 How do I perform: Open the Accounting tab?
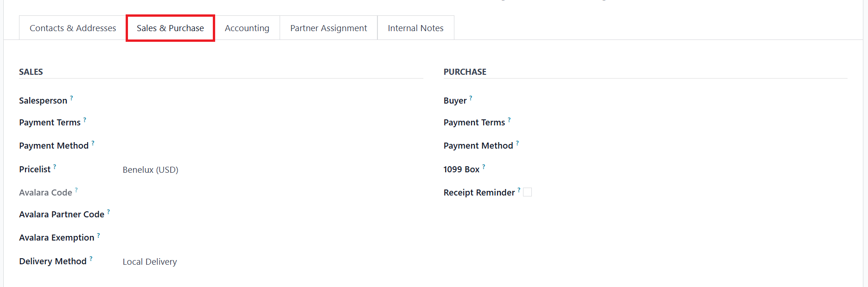click(x=247, y=28)
